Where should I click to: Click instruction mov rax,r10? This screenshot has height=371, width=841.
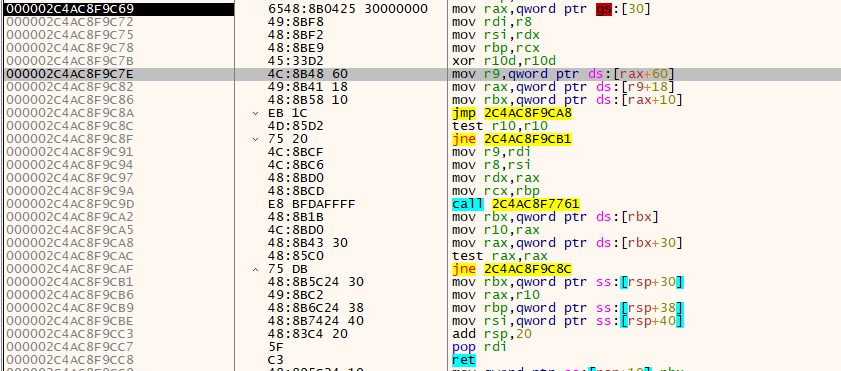pos(496,295)
